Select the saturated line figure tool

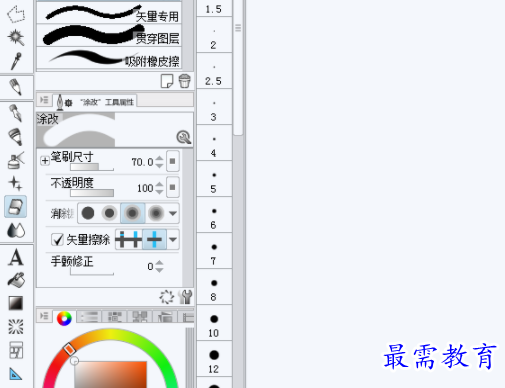pos(16,326)
